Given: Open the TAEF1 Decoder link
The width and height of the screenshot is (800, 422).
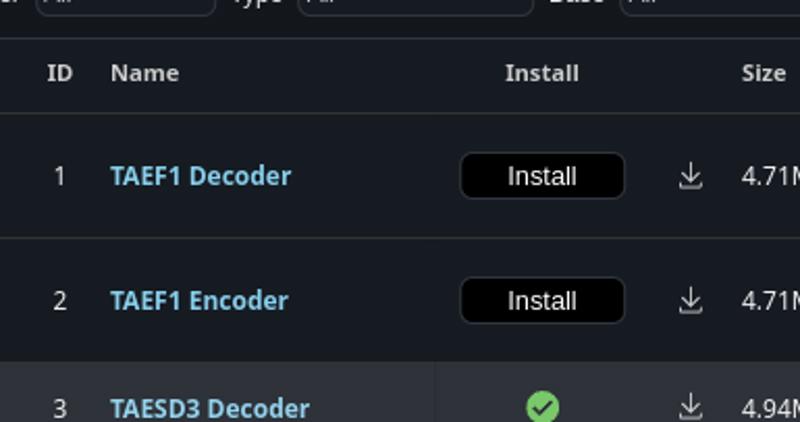Looking at the screenshot, I should pos(201,176).
